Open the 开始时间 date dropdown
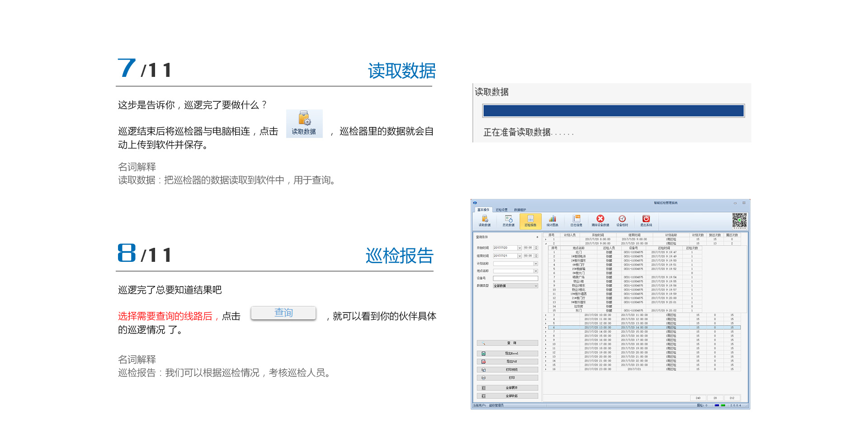Viewport: 868px width, 426px height. [x=519, y=248]
